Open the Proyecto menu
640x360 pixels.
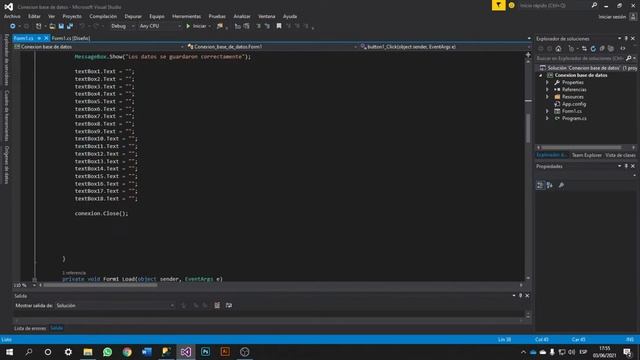pyautogui.click(x=72, y=16)
